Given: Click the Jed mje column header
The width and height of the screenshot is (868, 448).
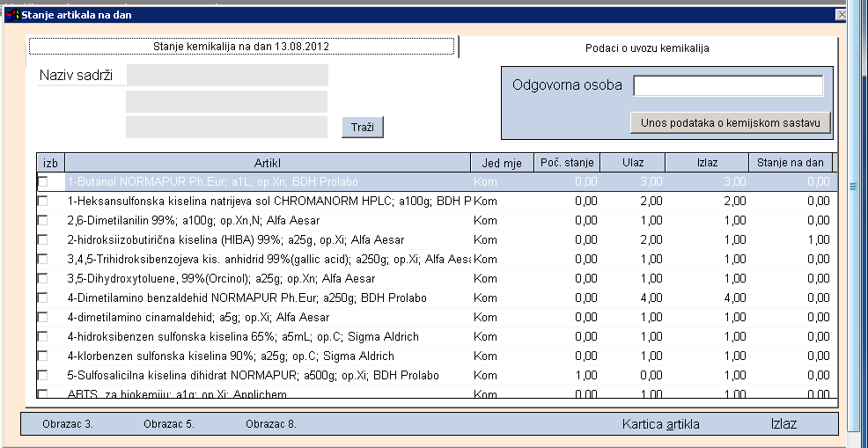Looking at the screenshot, I should pos(502,163).
